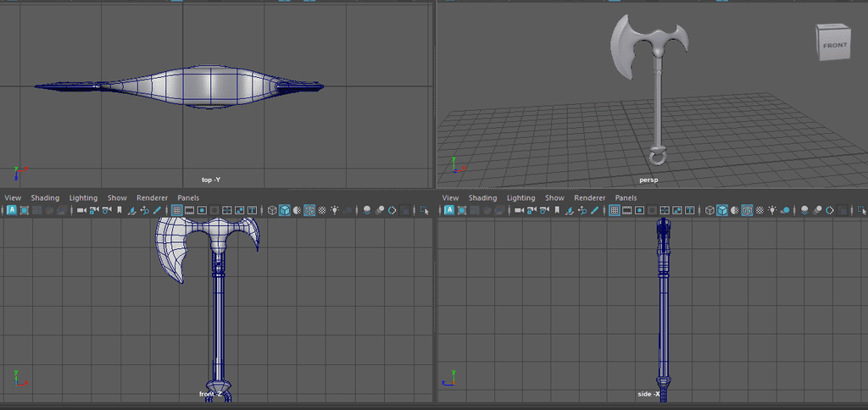Click the use all lights bulb in the side view toolbar
Viewport: 868px width, 410px height.
772,210
